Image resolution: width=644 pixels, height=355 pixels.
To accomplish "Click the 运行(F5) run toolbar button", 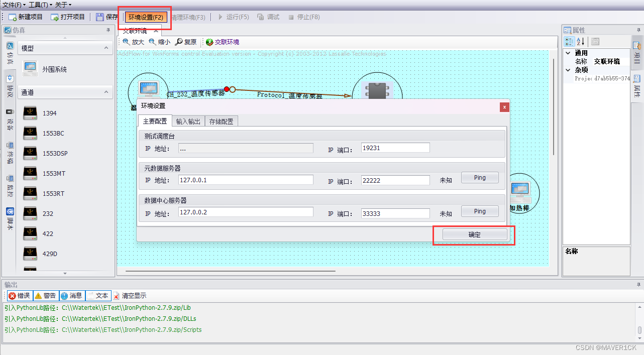I will tap(234, 17).
